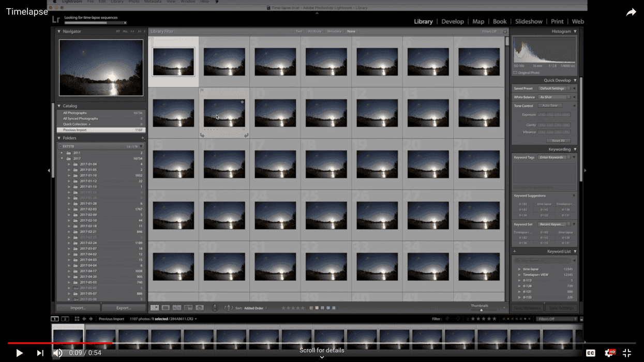Viewport: 644px width, 362px height.
Task: Adjust the Thumbnails size slider
Action: pos(481,310)
